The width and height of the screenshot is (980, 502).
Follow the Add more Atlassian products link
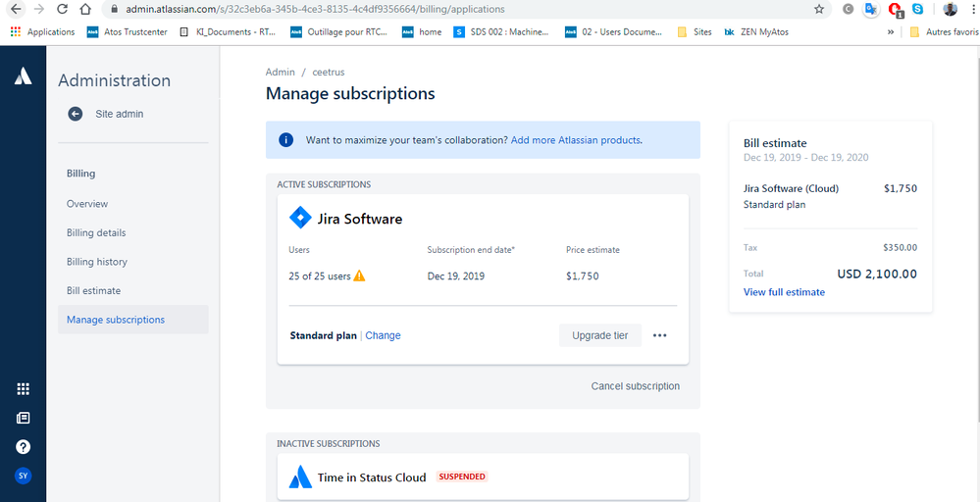tap(576, 140)
